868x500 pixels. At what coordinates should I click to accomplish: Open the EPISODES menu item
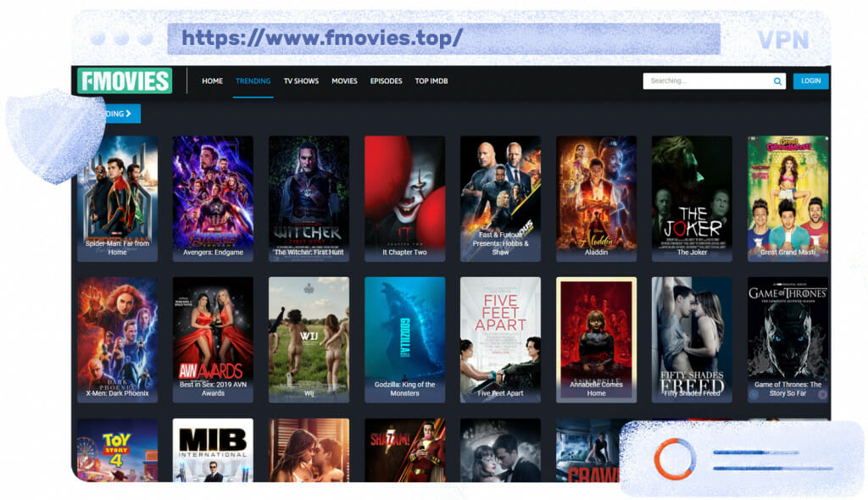tap(386, 81)
